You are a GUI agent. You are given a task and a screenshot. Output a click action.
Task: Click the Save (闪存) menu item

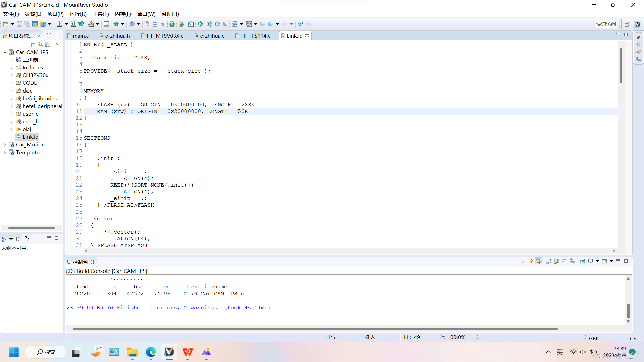[x=122, y=14]
